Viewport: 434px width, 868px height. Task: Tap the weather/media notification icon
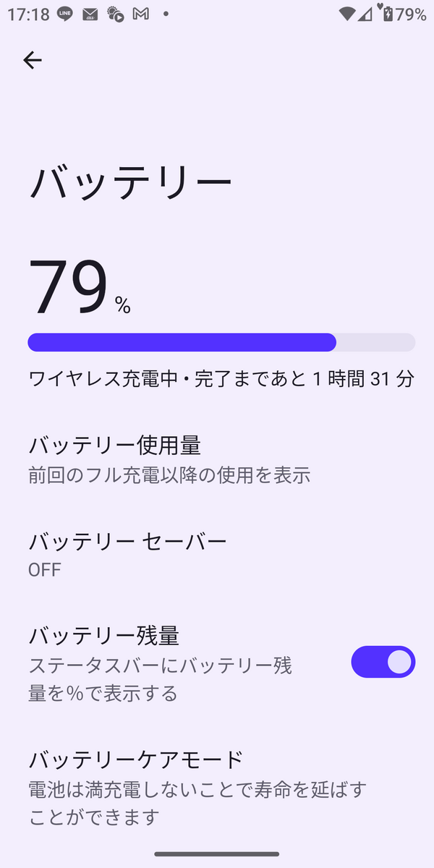(114, 14)
